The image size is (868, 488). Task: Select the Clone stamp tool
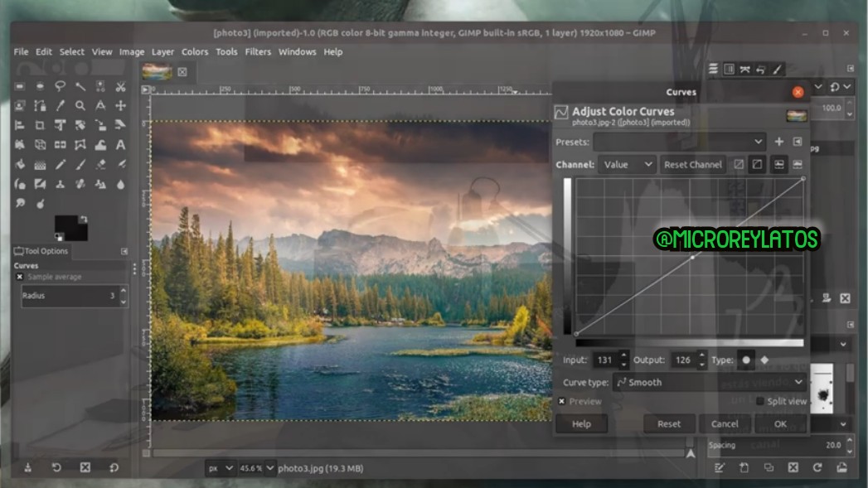pos(60,184)
